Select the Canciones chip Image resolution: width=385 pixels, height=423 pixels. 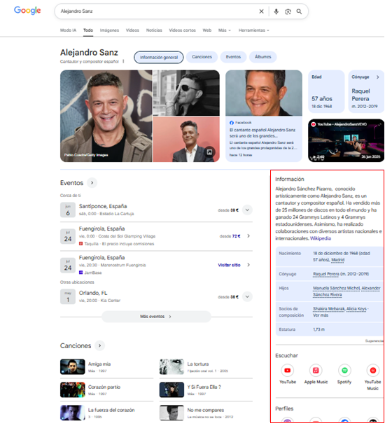(202, 57)
